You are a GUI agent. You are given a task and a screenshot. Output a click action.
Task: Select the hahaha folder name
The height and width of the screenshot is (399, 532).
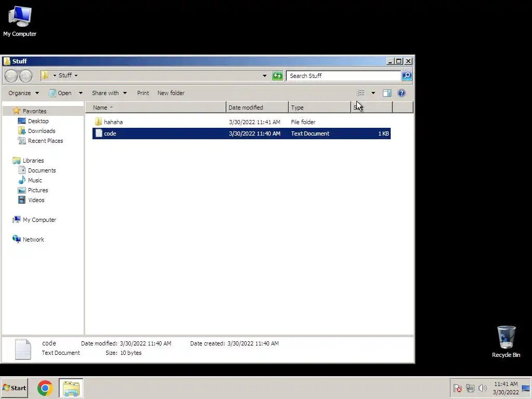(x=113, y=122)
